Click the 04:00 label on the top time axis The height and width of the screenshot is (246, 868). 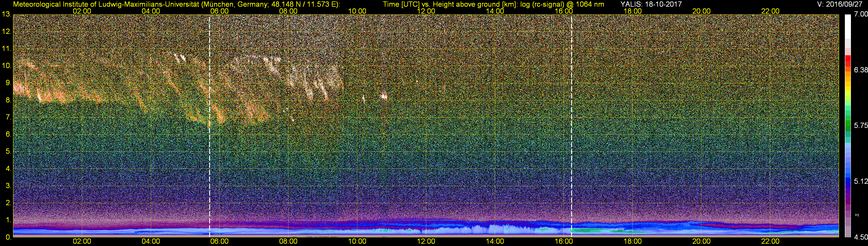pyautogui.click(x=151, y=11)
